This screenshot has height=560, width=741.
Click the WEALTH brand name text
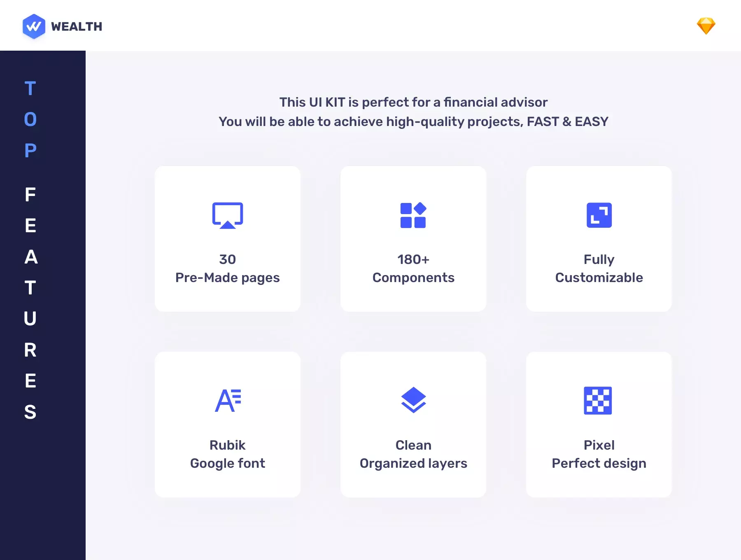[x=77, y=27]
